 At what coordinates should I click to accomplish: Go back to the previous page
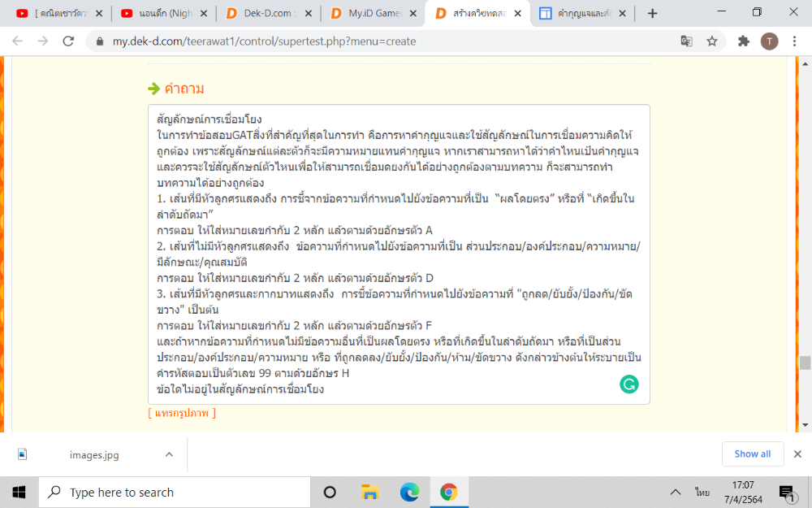(x=17, y=41)
